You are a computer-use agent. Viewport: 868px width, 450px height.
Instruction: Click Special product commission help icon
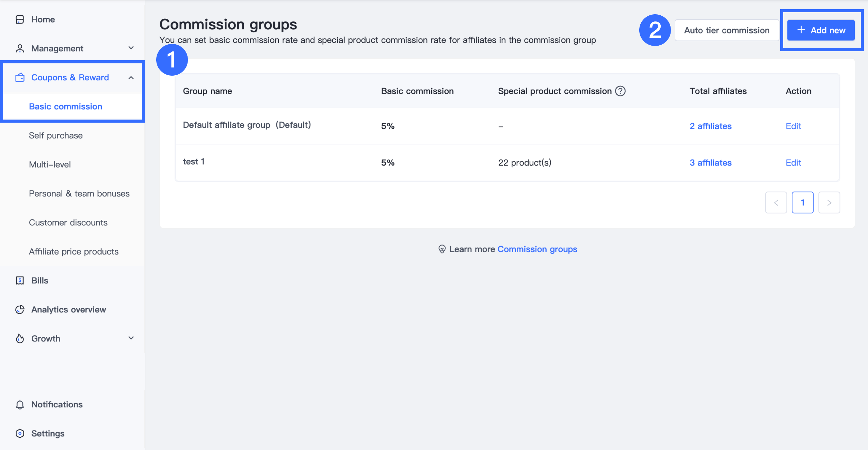tap(620, 91)
